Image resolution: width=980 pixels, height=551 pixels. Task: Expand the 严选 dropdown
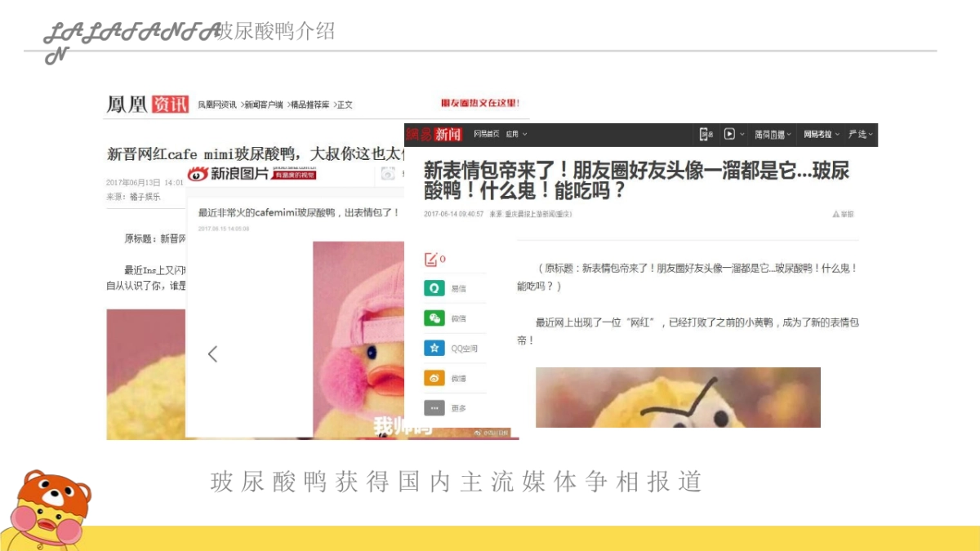pyautogui.click(x=859, y=134)
